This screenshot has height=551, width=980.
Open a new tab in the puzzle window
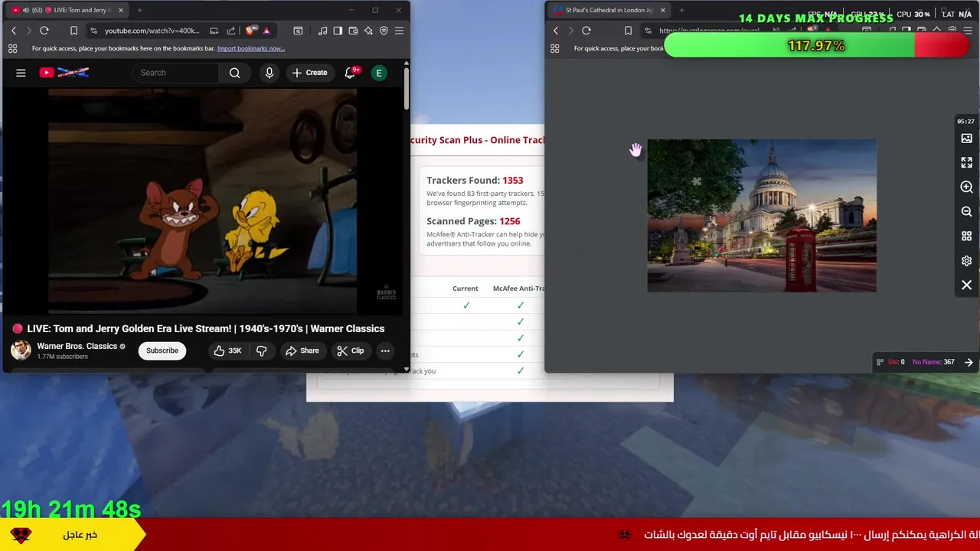point(681,10)
